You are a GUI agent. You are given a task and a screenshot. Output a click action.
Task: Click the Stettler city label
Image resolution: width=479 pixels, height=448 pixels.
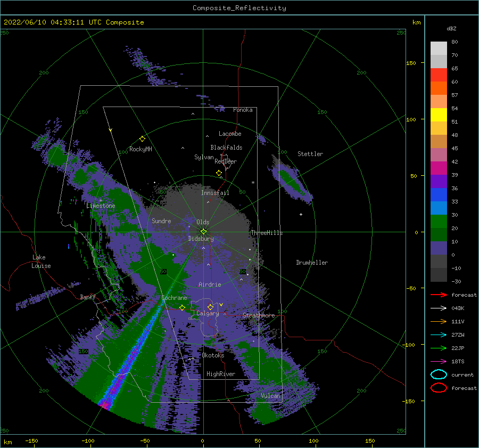310,154
